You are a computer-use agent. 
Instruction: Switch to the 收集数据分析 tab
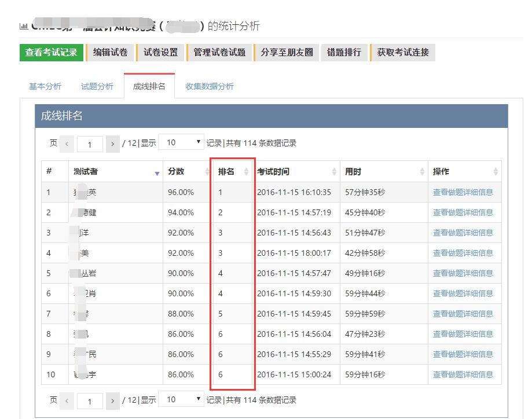point(210,86)
